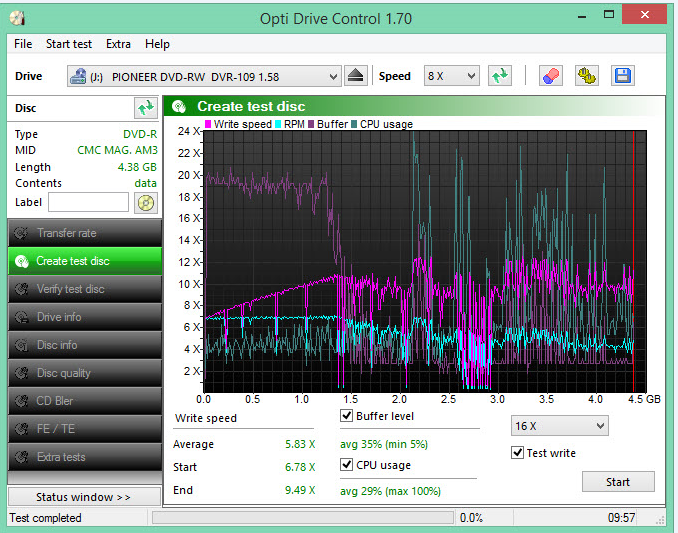Refresh disc info in Disc panel
Viewport: 678px width, 533px height.
coord(146,108)
